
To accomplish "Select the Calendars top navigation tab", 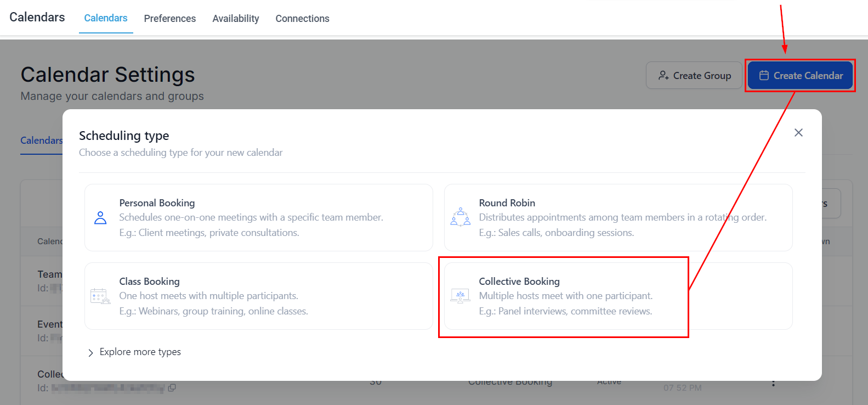I will click(x=106, y=18).
